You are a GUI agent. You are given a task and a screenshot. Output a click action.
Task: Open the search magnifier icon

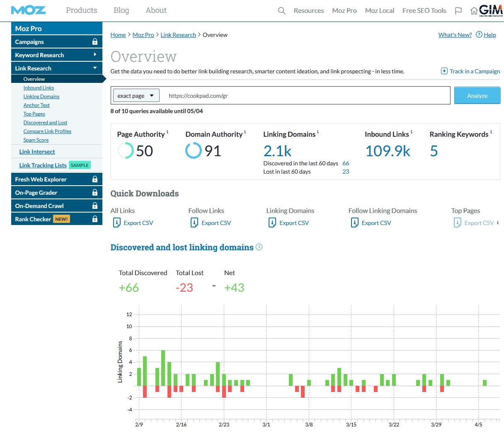(281, 11)
